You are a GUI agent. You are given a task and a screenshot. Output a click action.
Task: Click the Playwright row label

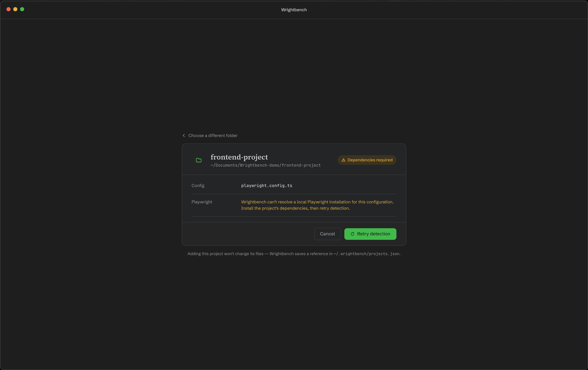click(x=202, y=202)
